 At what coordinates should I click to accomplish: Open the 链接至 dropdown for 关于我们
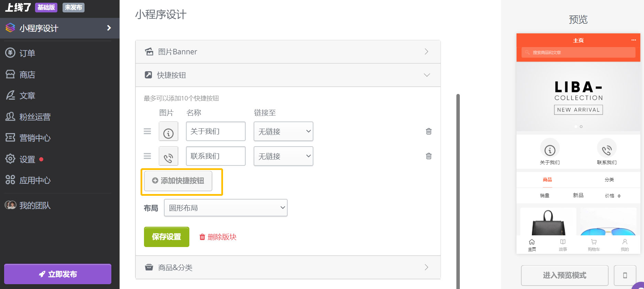(x=283, y=131)
